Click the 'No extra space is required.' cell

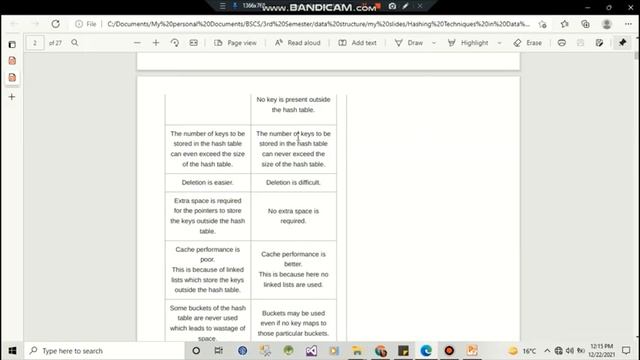click(293, 216)
